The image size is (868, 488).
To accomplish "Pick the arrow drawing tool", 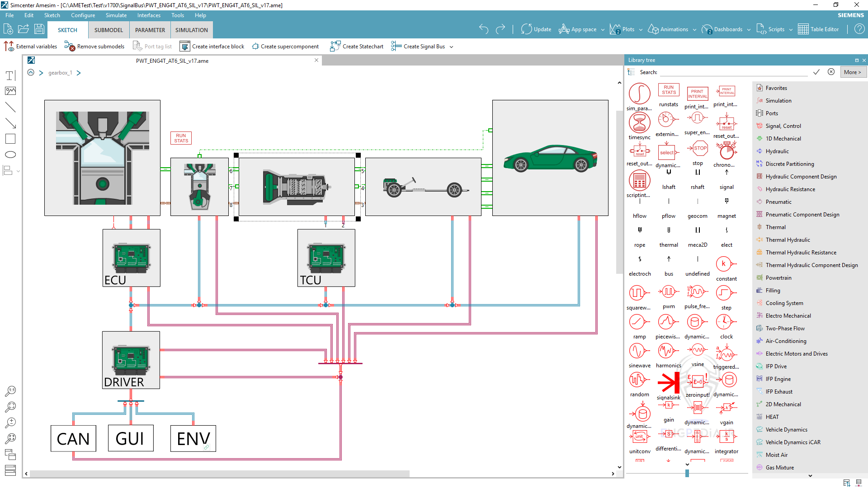I will pyautogui.click(x=10, y=123).
